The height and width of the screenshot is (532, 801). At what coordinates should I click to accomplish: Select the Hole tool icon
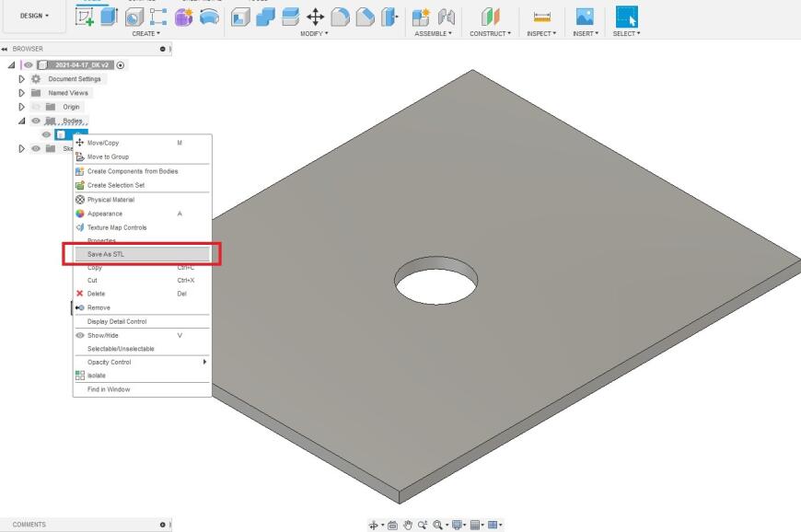point(133,17)
